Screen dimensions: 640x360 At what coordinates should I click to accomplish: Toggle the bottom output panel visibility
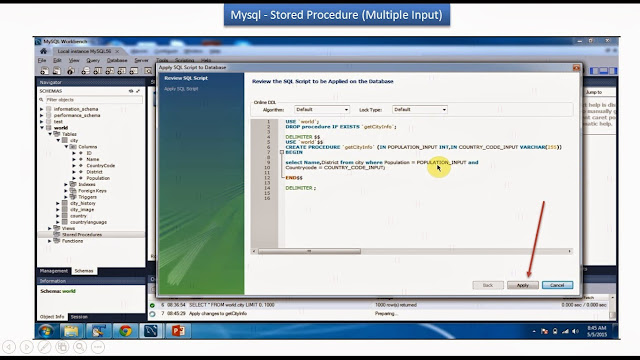[x=604, y=71]
